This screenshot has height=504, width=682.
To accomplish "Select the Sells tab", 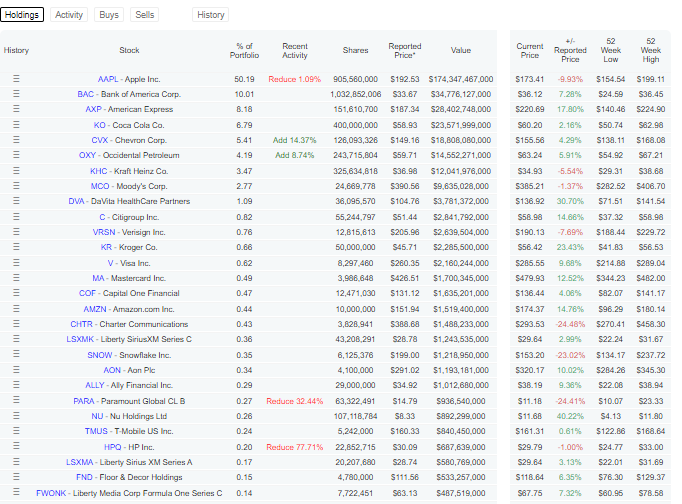I will 145,15.
